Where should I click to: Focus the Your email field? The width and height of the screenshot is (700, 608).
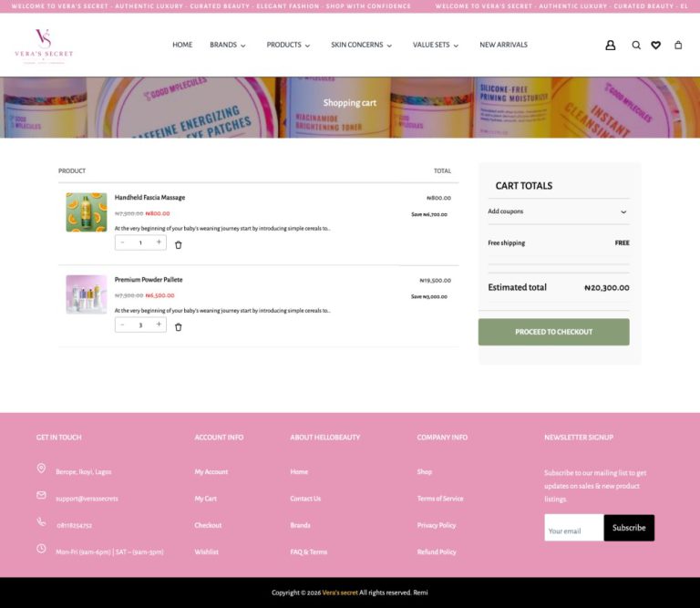pyautogui.click(x=574, y=528)
